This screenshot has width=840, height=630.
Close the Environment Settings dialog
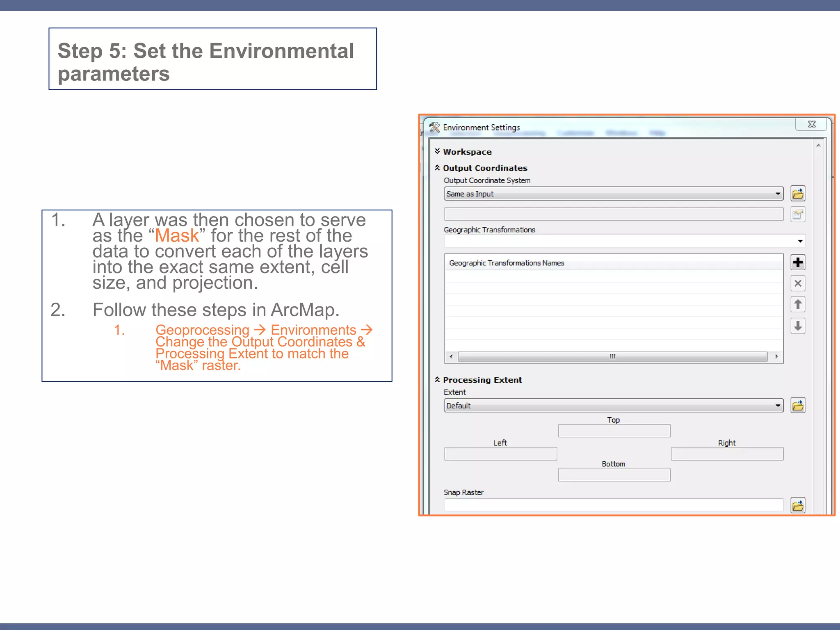pyautogui.click(x=811, y=124)
